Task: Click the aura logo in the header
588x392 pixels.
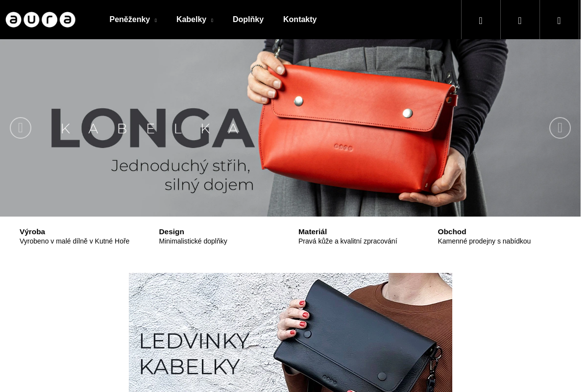Action: [41, 20]
